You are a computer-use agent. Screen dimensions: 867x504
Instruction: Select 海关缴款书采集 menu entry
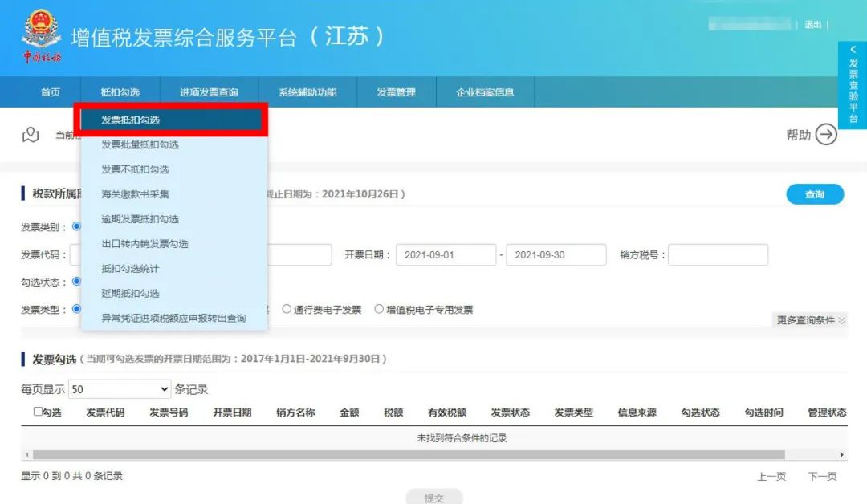[174, 194]
